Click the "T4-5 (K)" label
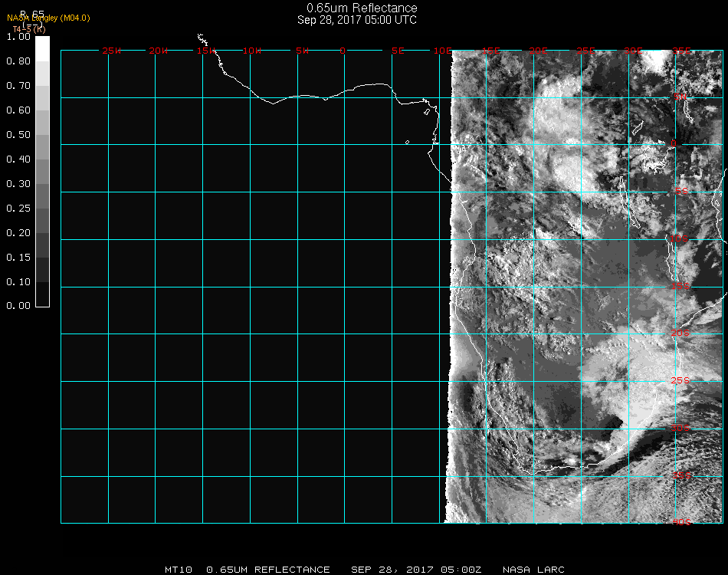This screenshot has width=728, height=575. (29, 29)
